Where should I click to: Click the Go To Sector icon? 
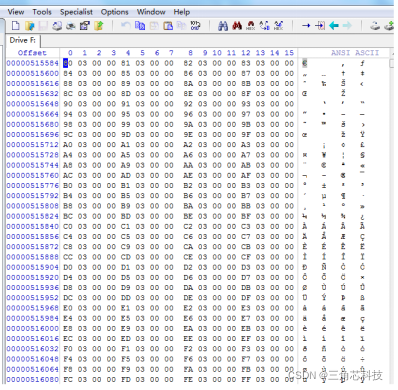click(320, 26)
